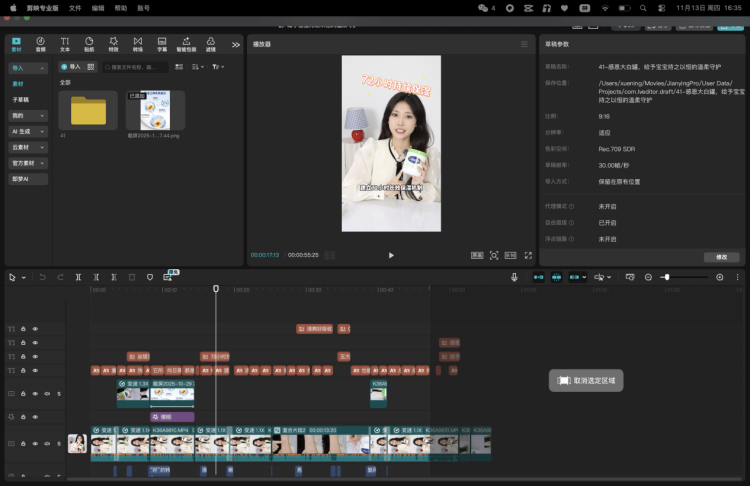Image resolution: width=750 pixels, height=486 pixels.
Task: Click the timeline zoom slider
Action: click(666, 277)
